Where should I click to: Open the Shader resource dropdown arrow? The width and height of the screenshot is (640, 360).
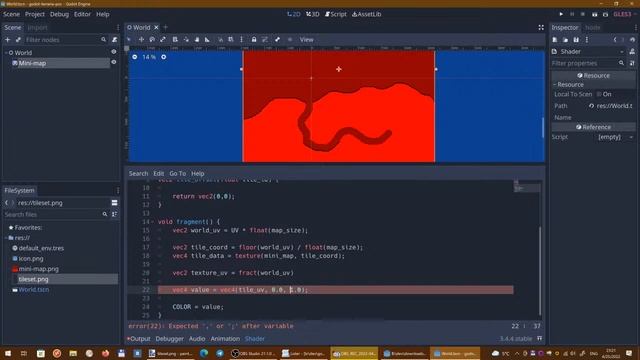tap(622, 51)
